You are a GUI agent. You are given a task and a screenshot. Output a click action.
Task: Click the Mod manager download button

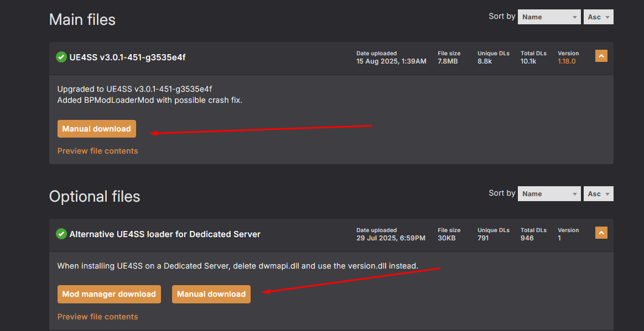[109, 294]
